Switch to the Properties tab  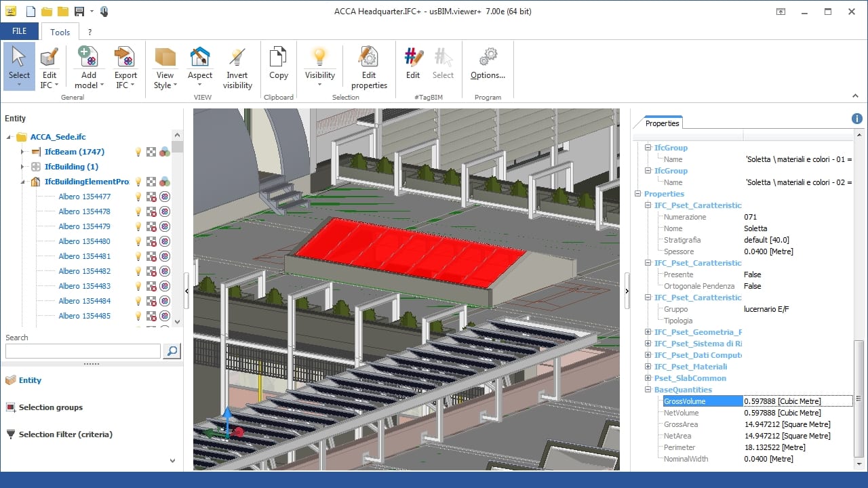click(x=662, y=123)
